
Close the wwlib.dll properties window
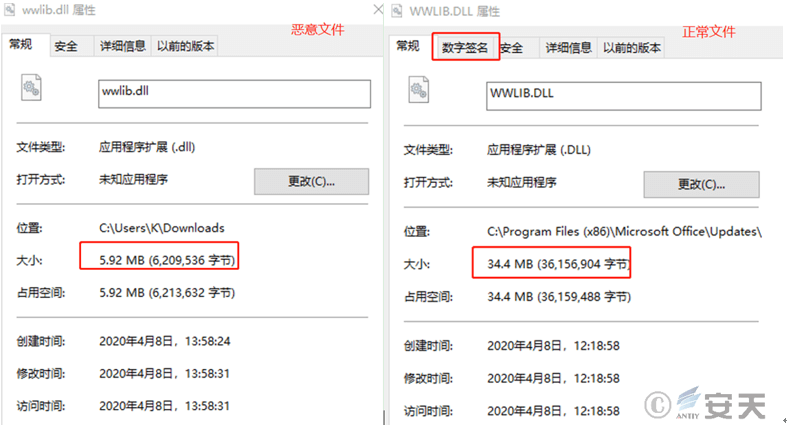(x=378, y=10)
